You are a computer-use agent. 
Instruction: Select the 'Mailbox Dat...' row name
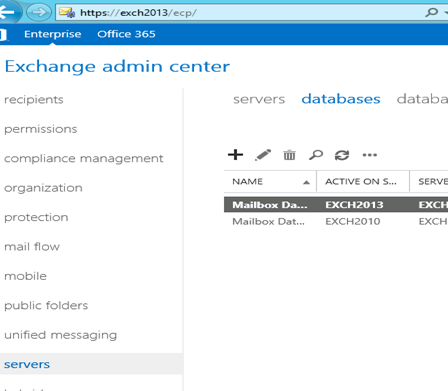(268, 221)
